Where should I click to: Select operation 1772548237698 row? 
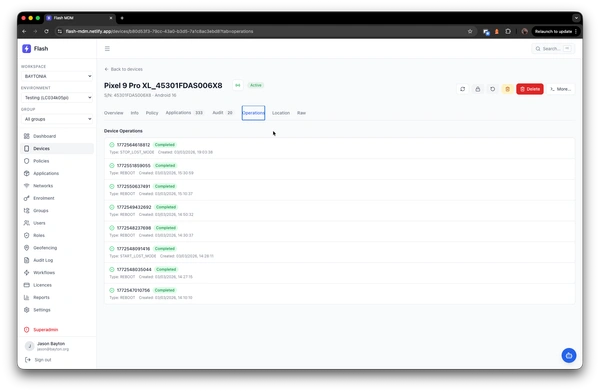[x=339, y=231]
